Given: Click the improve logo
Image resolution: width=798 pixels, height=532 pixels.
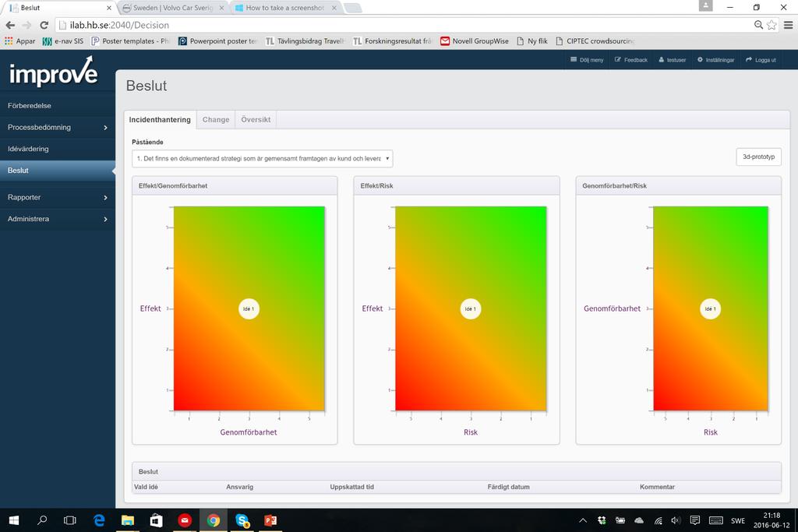Looking at the screenshot, I should point(53,72).
